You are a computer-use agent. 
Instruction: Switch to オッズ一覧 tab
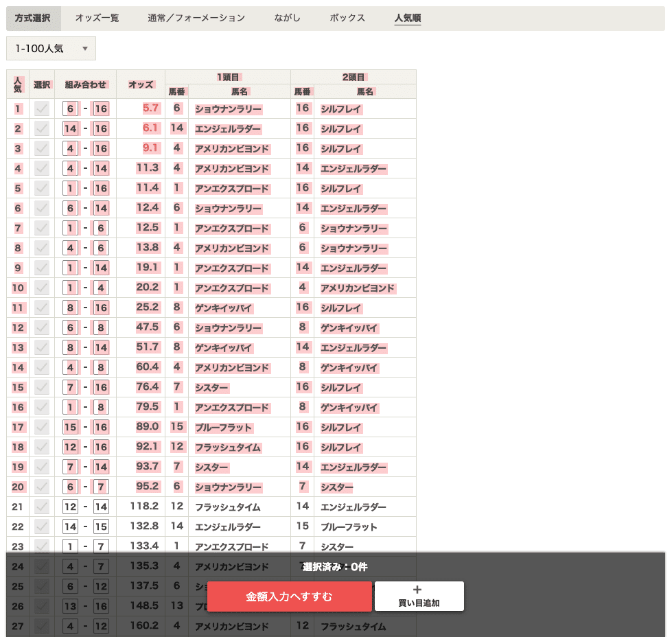pyautogui.click(x=97, y=18)
